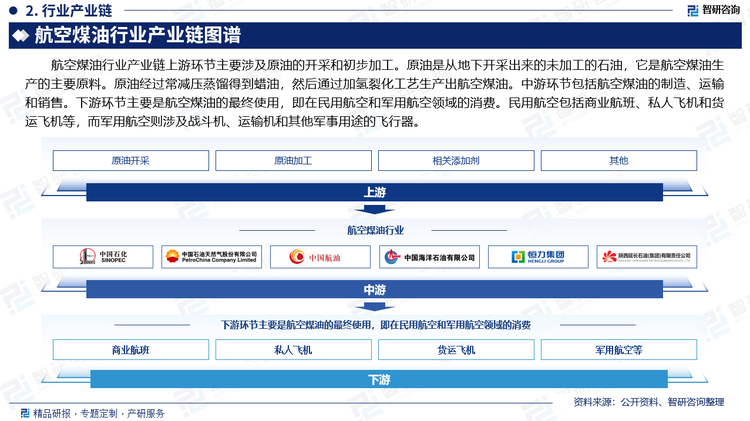The height and width of the screenshot is (421, 750).
Task: Select the upstream 其他 box
Action: [x=619, y=161]
